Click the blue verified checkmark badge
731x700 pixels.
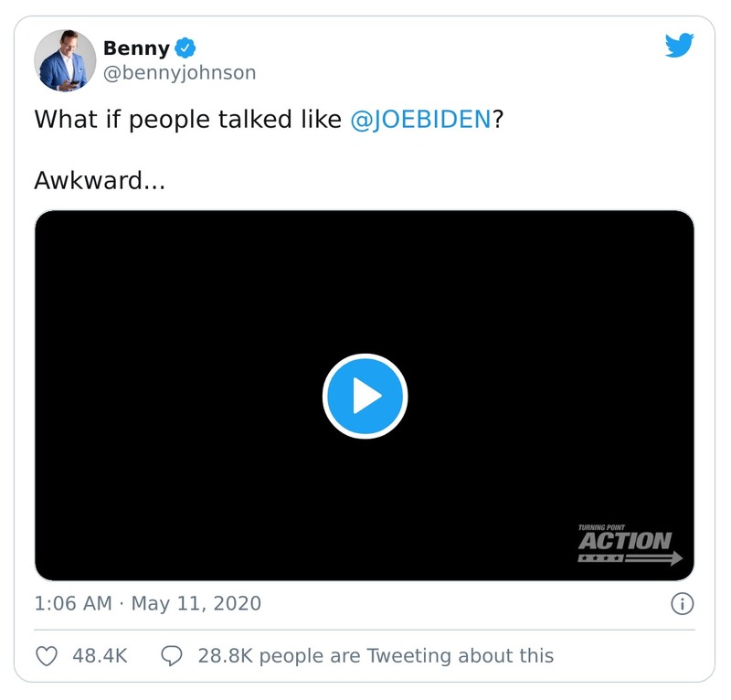[186, 48]
